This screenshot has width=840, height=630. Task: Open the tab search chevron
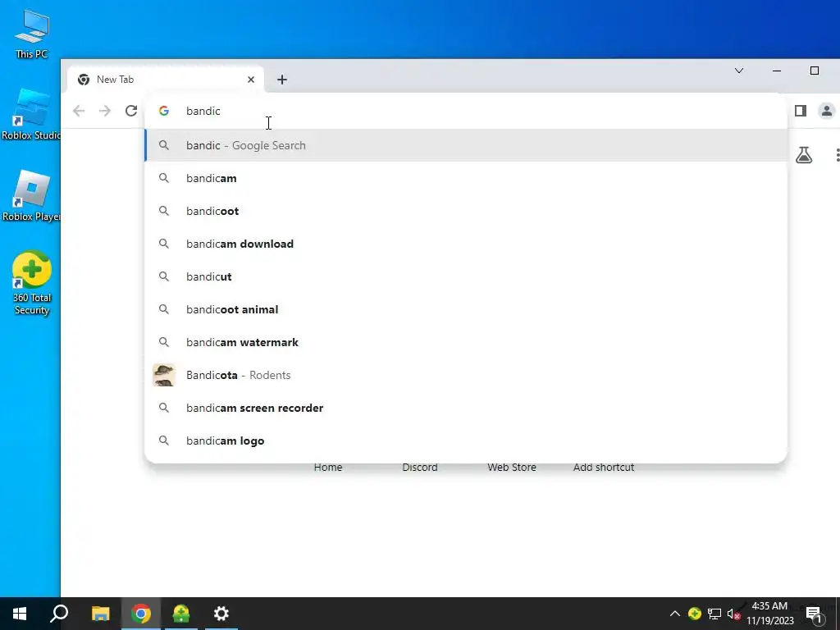click(x=739, y=71)
